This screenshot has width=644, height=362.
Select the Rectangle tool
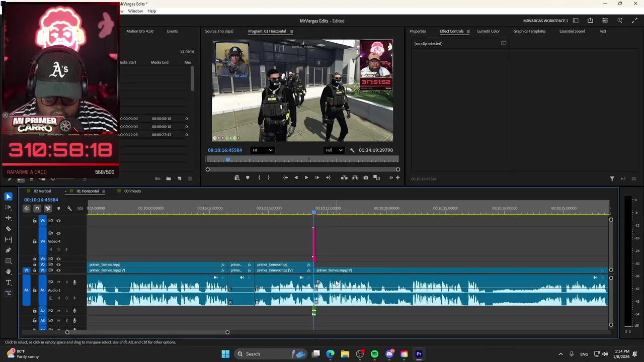pos(8,261)
